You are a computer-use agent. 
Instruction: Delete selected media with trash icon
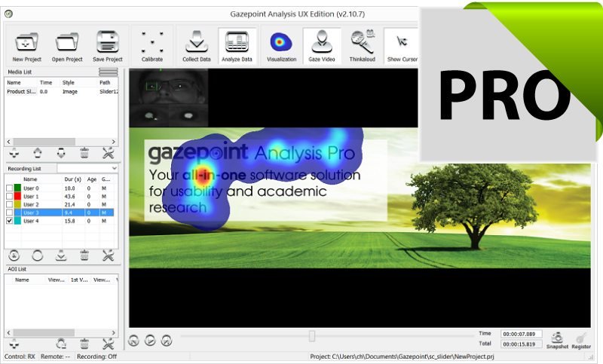point(84,154)
